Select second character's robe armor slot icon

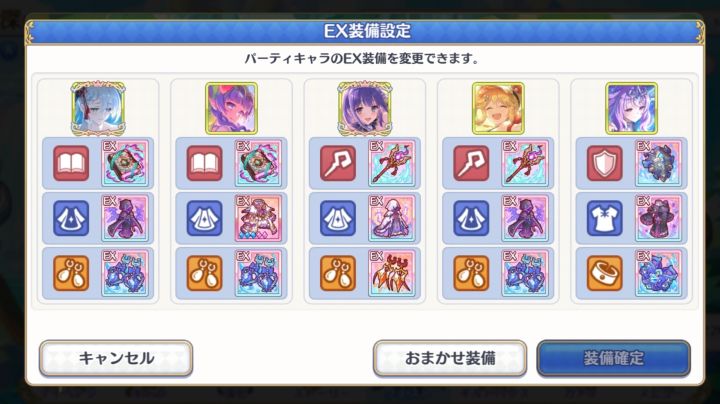205,218
